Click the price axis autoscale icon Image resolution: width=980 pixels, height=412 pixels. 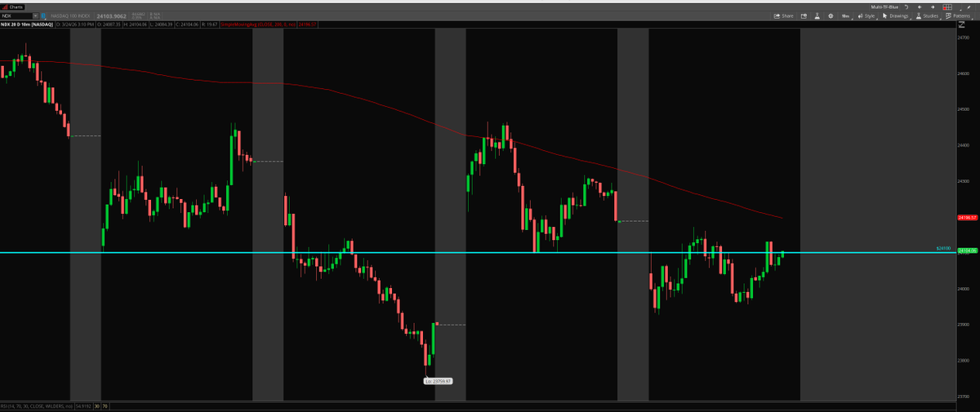(x=961, y=24)
